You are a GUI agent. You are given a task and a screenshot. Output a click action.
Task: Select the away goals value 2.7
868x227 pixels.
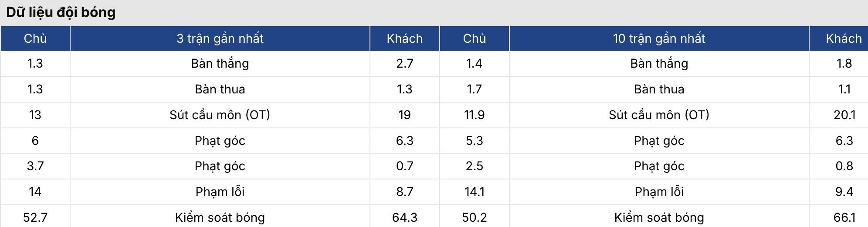(x=404, y=64)
